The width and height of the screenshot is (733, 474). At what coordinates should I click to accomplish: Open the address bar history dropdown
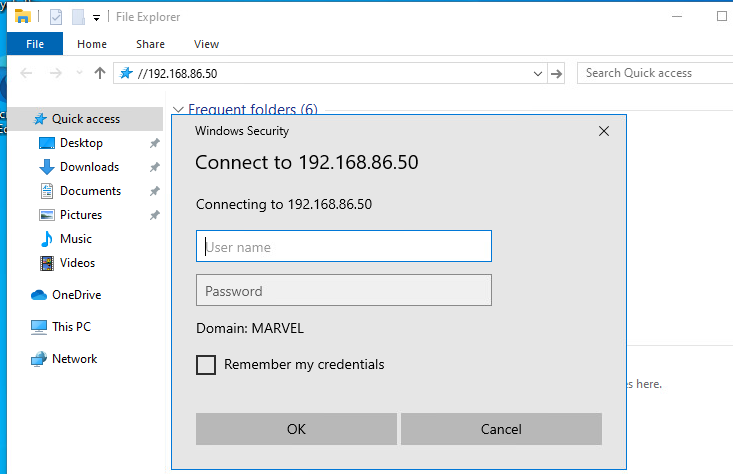(538, 73)
